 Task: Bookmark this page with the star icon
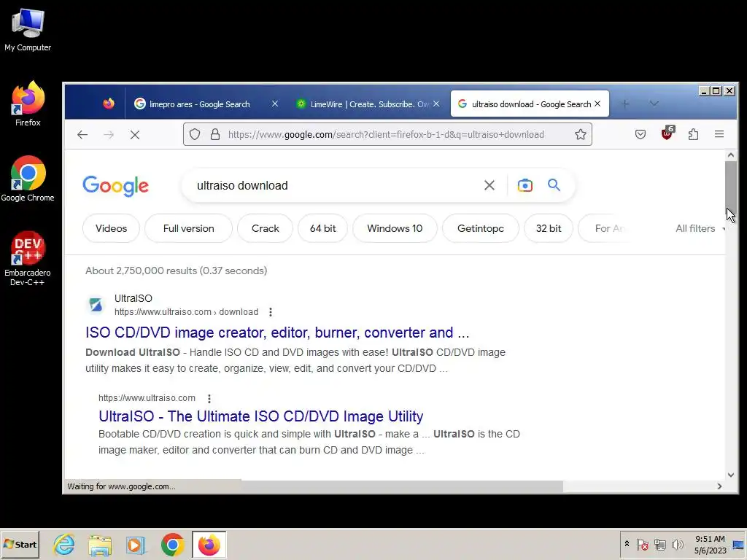pyautogui.click(x=580, y=134)
